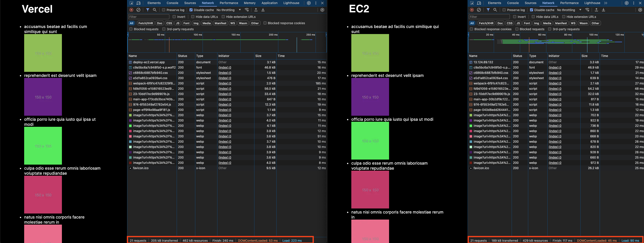Select 23-10dd17ec9d99901b.js request in EC2 DevTools
This screenshot has height=243, width=644.
(556, 94)
